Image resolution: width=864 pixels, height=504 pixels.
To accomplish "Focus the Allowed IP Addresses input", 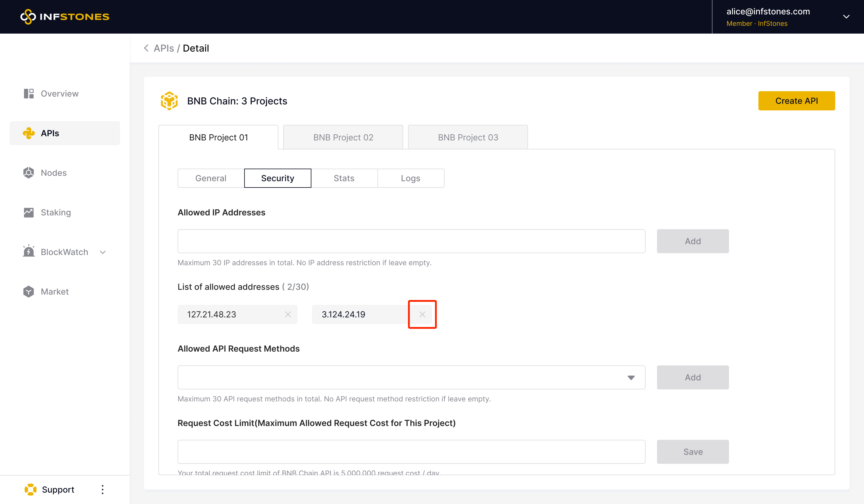I will tap(411, 241).
